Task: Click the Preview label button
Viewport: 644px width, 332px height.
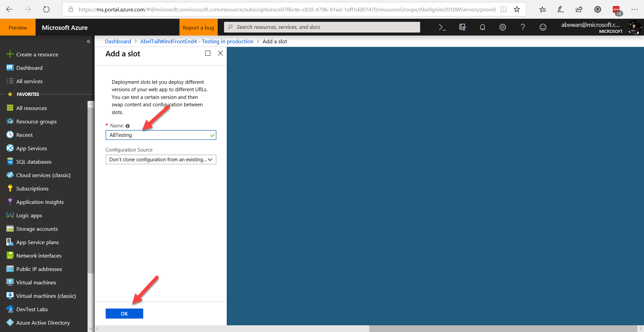Action: click(x=18, y=27)
